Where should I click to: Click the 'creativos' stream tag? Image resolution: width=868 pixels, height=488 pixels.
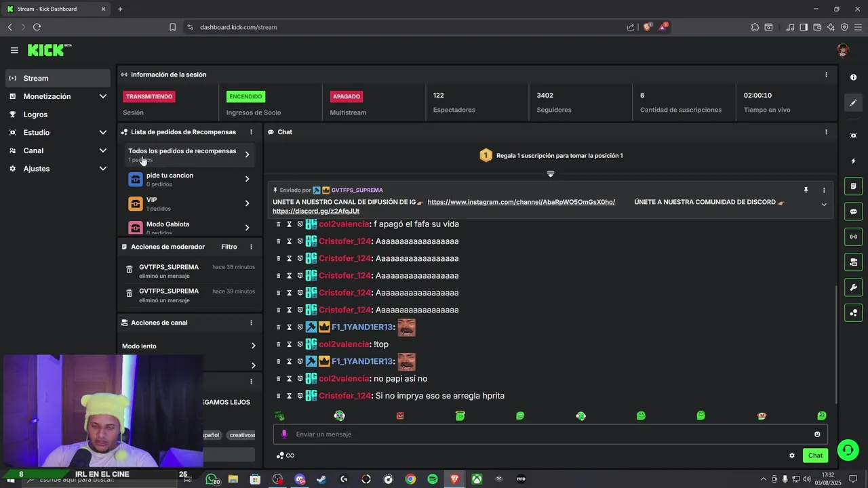click(x=241, y=435)
